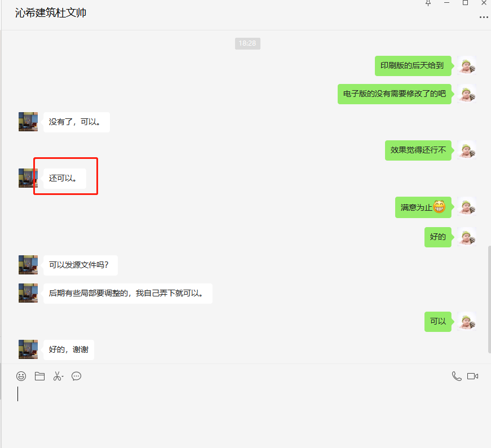Click the chat's vertical scrollbar
This screenshot has height=448, width=491.
[489, 299]
